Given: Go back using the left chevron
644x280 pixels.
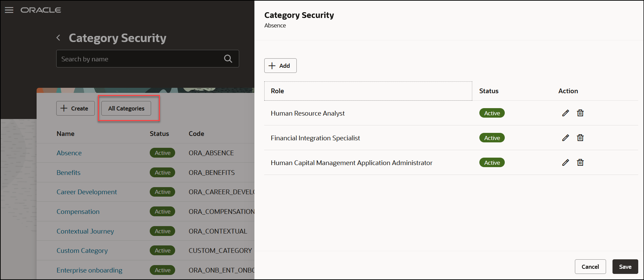Looking at the screenshot, I should 58,38.
